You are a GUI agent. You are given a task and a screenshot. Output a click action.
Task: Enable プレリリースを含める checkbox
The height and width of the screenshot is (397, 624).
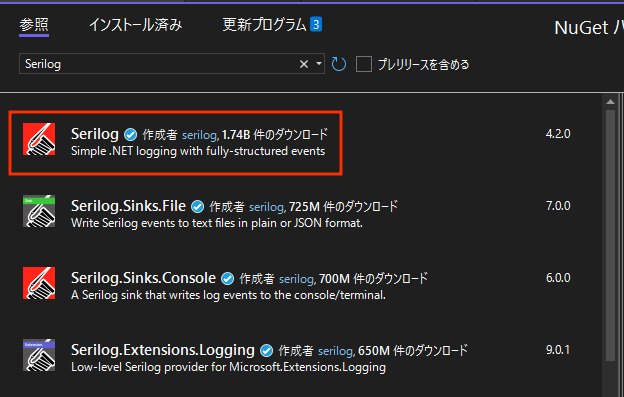[364, 64]
